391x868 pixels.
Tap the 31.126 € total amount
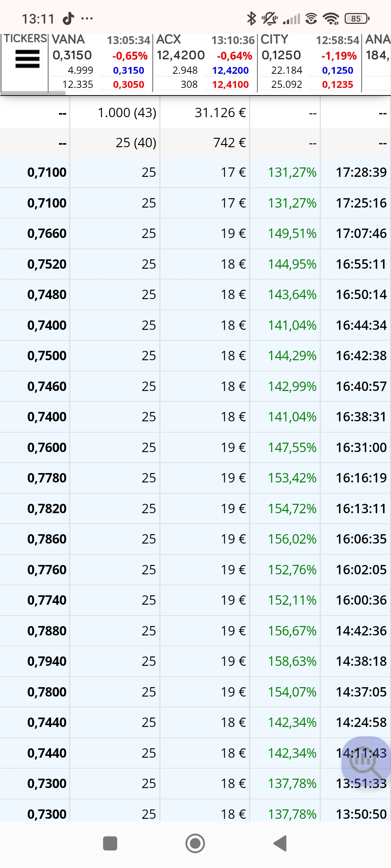[x=220, y=112]
